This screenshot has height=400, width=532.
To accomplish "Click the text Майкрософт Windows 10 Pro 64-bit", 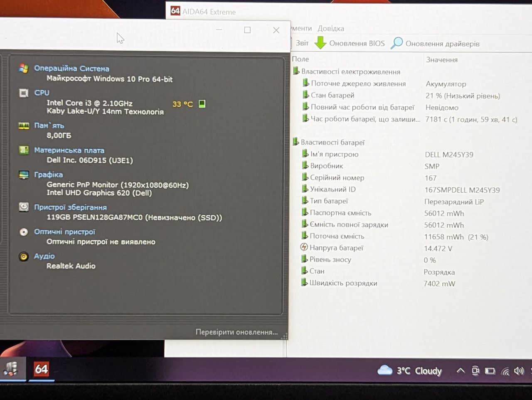I will tap(110, 79).
